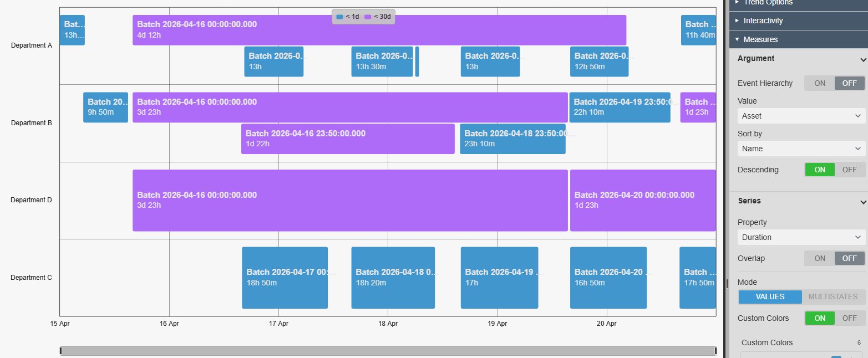Screen dimensions: 868x358
Task: Click the thin sliver bar in Department A
Action: (417, 62)
